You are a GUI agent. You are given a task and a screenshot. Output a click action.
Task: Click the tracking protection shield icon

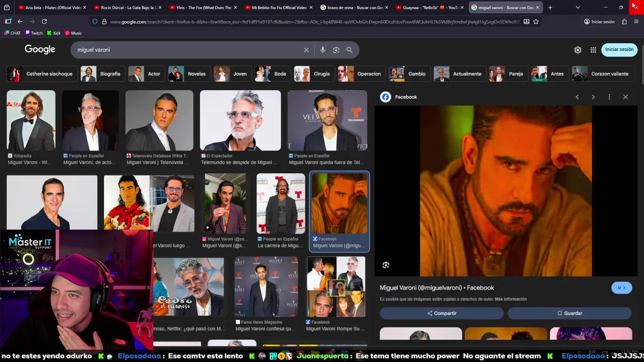[x=95, y=22]
